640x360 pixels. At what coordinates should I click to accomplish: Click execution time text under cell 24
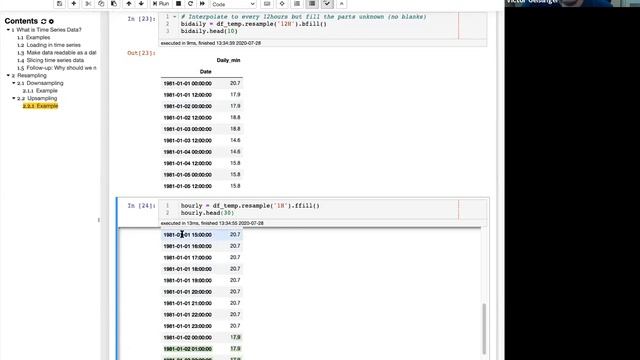212,224
